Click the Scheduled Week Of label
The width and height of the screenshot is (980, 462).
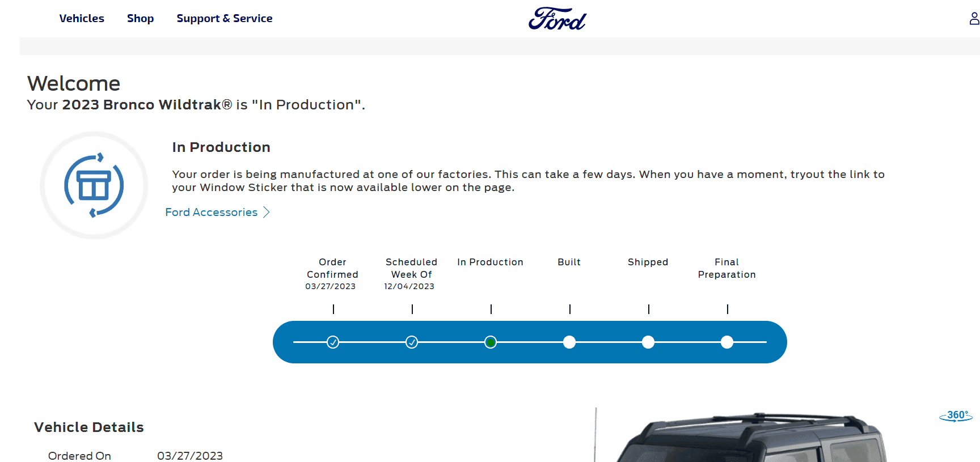click(412, 268)
